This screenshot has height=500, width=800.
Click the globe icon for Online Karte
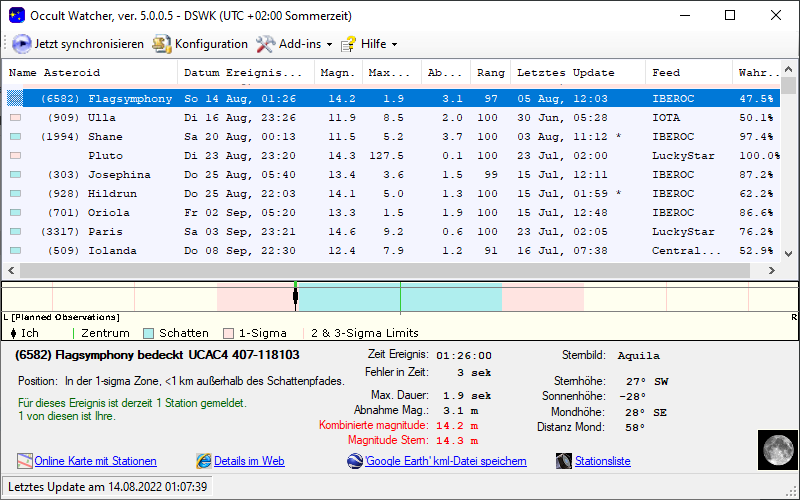click(x=25, y=461)
